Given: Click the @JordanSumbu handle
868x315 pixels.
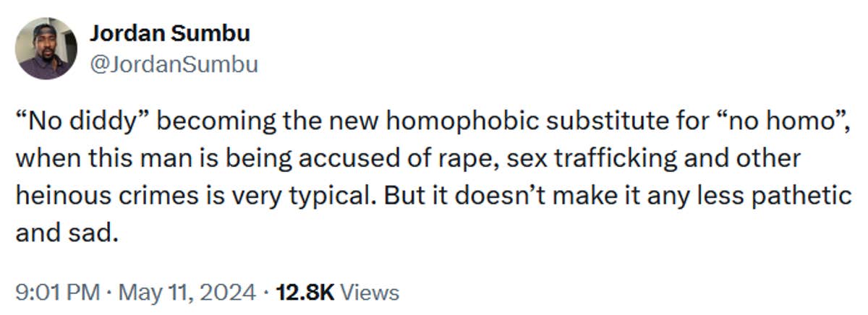Looking at the screenshot, I should coord(173,65).
